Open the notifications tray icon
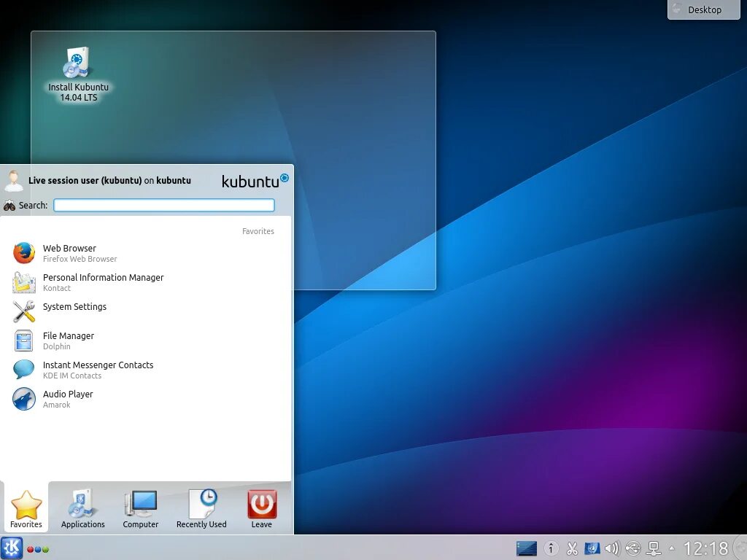The height and width of the screenshot is (560, 747). point(551,548)
